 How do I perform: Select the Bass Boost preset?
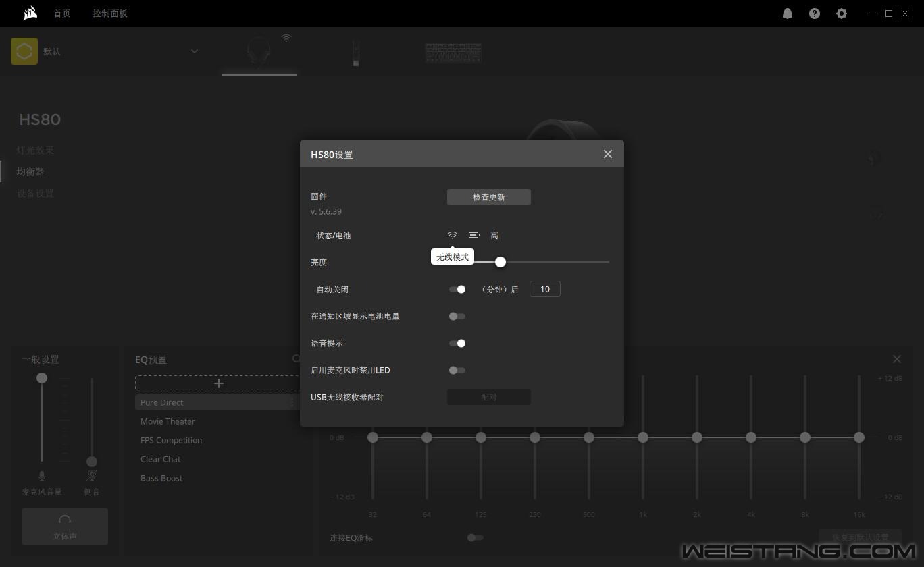(x=161, y=478)
